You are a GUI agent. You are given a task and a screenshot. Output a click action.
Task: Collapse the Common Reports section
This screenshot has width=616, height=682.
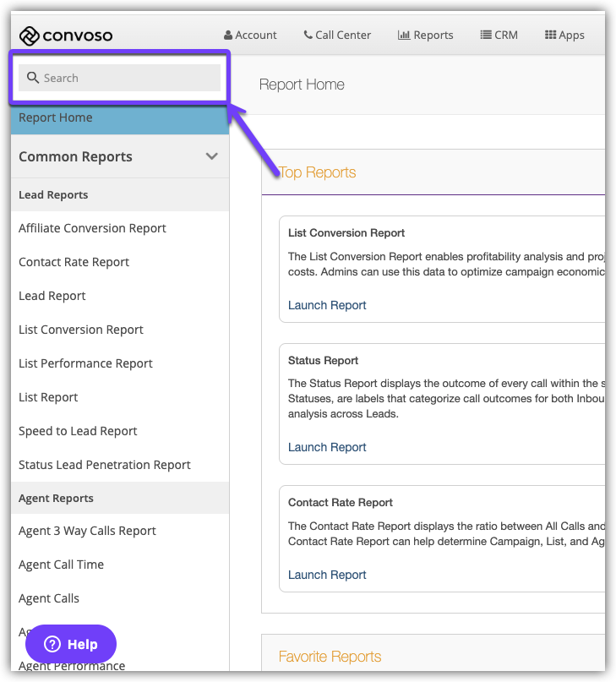[211, 156]
